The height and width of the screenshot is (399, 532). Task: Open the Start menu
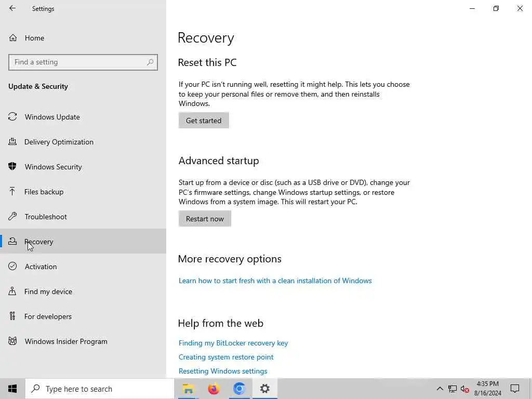click(12, 389)
